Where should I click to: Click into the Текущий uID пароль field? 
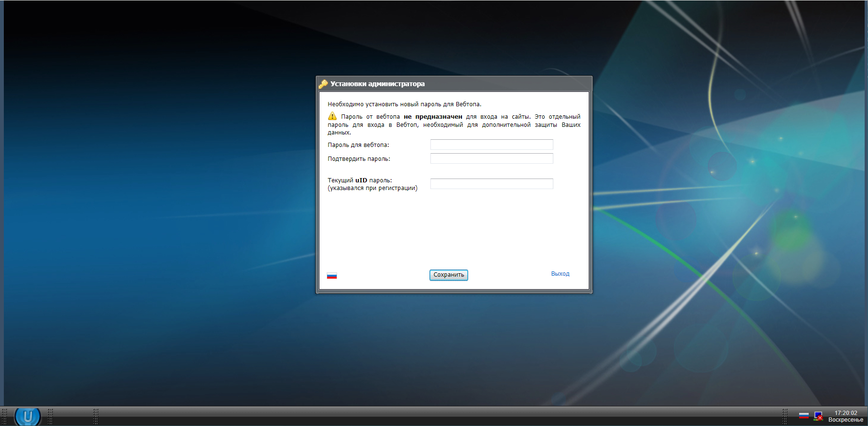[x=492, y=184]
